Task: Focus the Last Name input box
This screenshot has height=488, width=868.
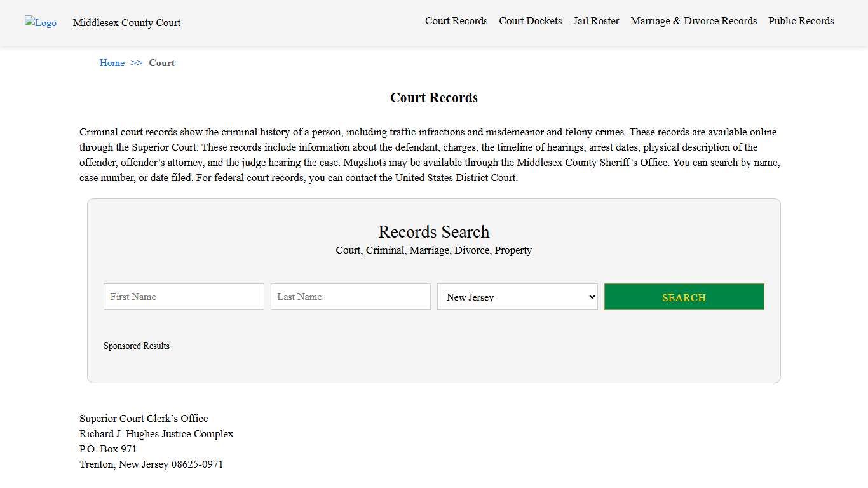Action: coord(350,297)
